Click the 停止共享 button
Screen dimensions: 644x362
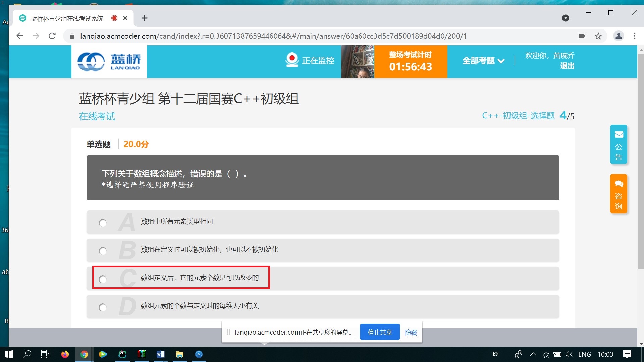[x=380, y=332]
